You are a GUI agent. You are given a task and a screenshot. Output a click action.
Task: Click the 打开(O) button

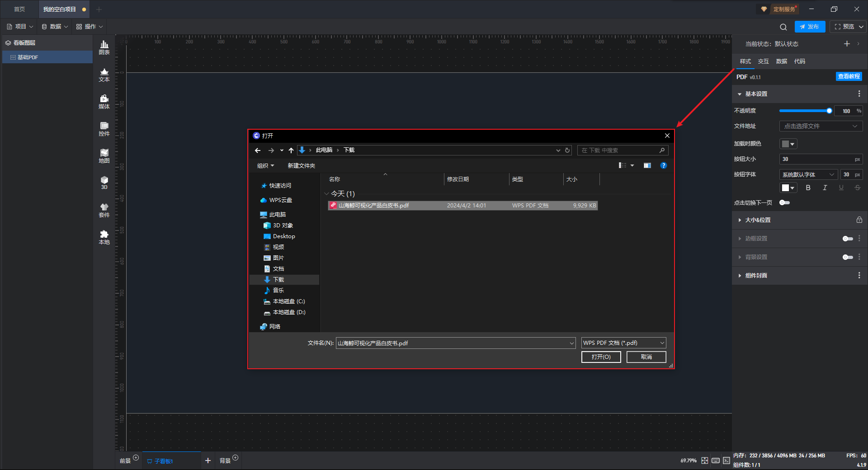point(601,357)
